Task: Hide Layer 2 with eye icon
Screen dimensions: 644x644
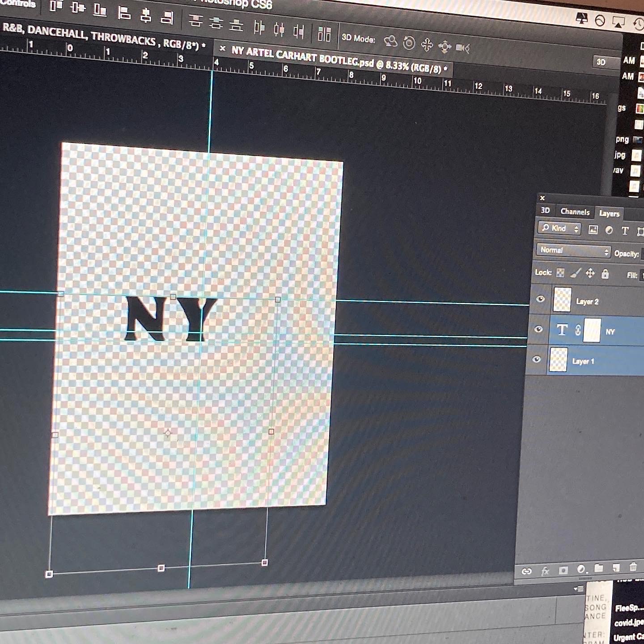Action: [x=540, y=299]
